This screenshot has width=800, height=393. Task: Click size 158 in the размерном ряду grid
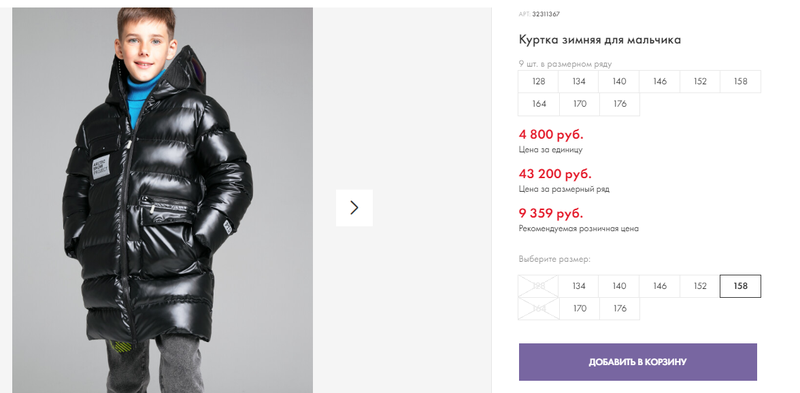coord(740,81)
